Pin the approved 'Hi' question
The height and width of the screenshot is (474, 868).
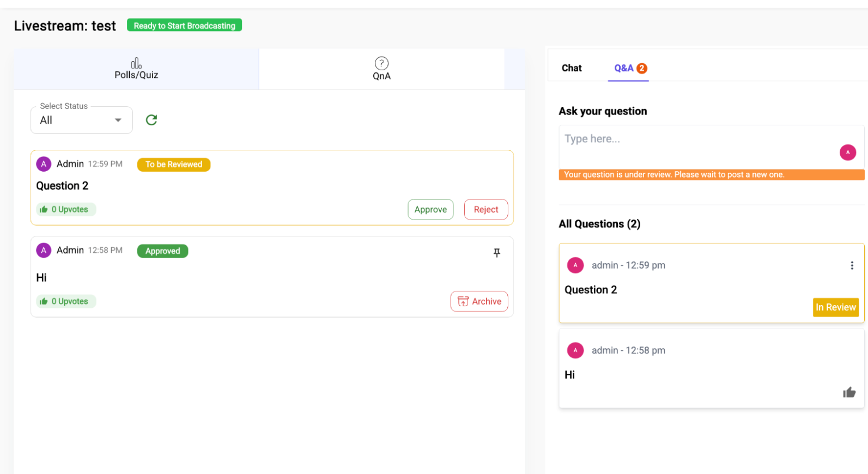coord(496,252)
